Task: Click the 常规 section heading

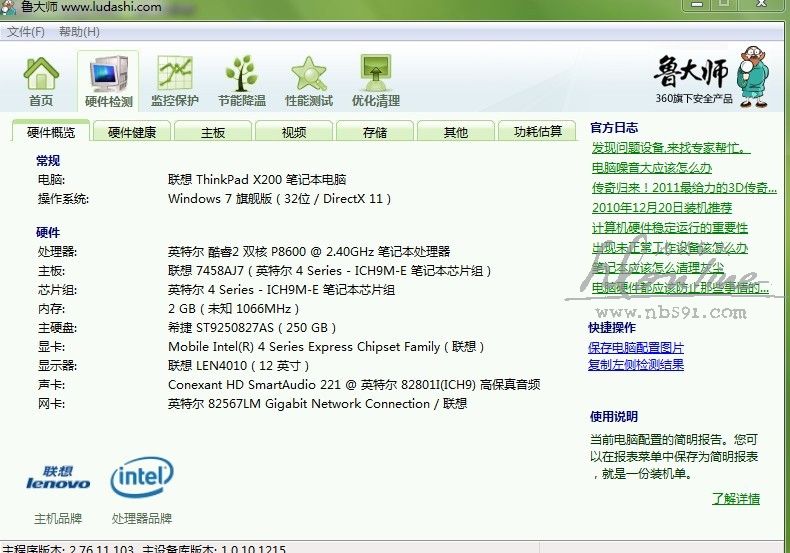Action: pos(48,161)
